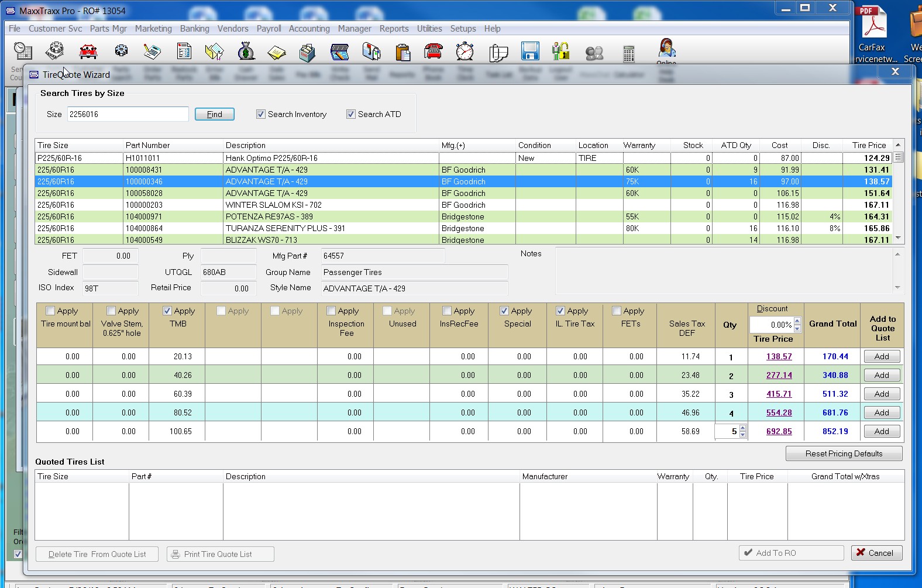
Task: Click tire list scrollbar up arrow
Action: pos(899,145)
